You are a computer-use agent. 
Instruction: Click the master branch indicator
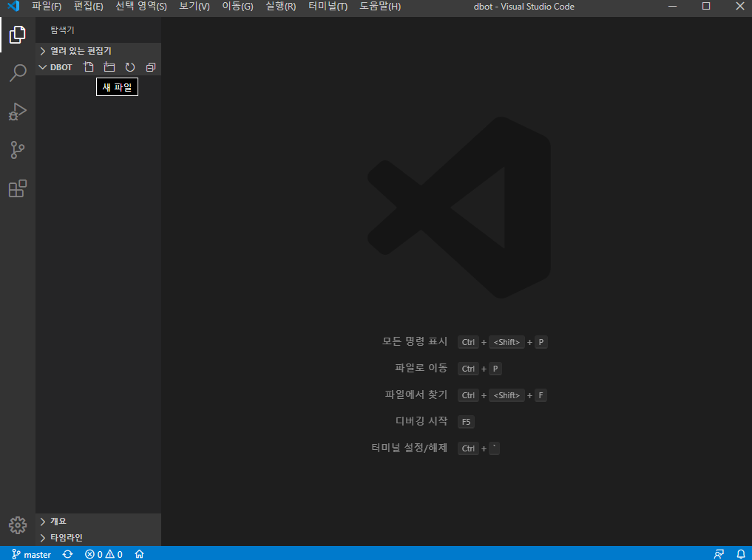(x=31, y=554)
